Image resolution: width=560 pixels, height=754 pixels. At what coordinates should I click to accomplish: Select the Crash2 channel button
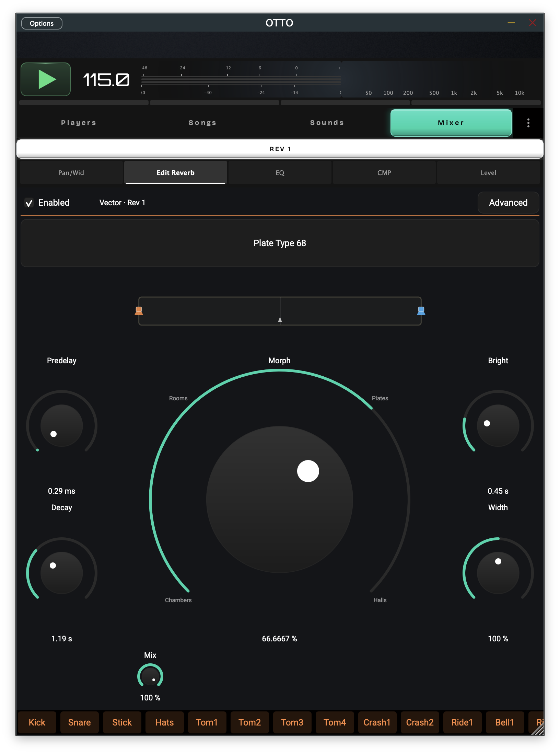click(420, 722)
